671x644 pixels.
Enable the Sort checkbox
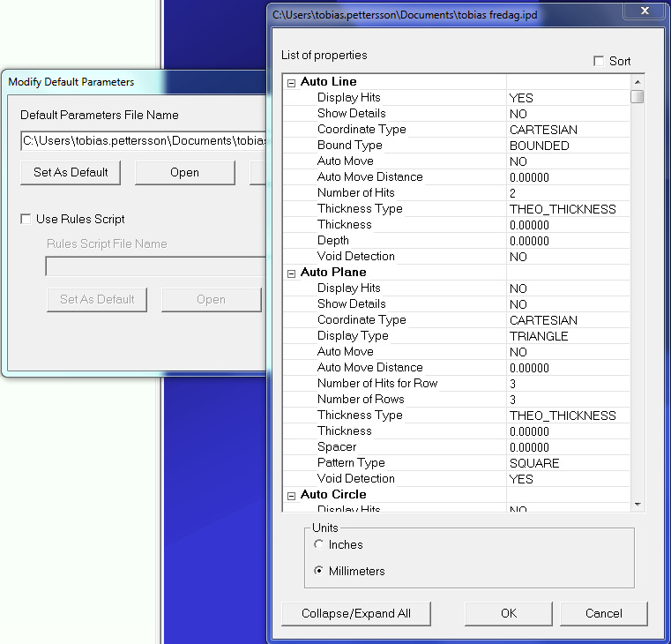pyautogui.click(x=599, y=61)
